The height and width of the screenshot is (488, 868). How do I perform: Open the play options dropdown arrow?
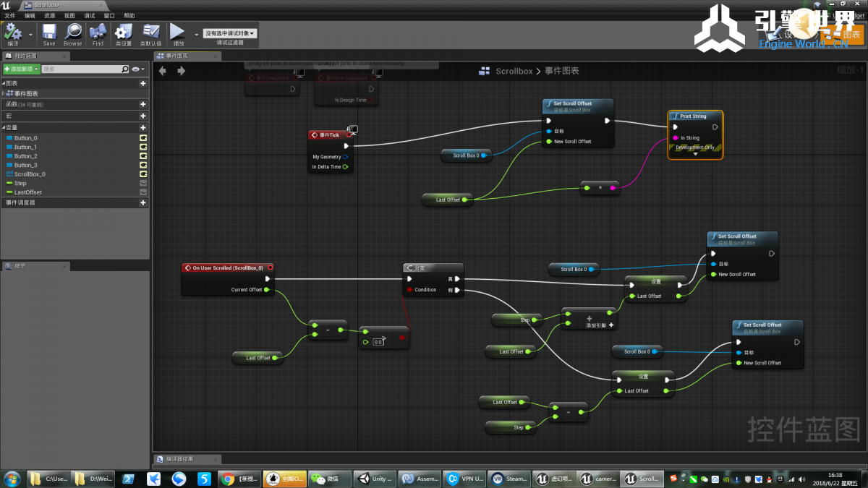(196, 34)
